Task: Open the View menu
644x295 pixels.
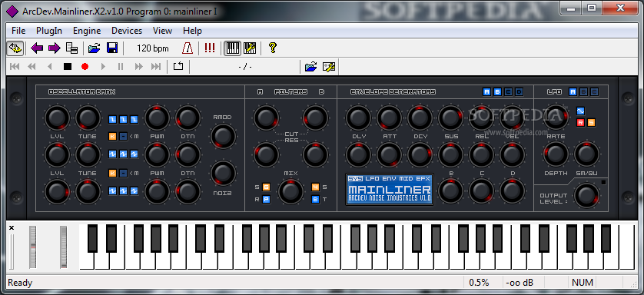Action: point(163,31)
